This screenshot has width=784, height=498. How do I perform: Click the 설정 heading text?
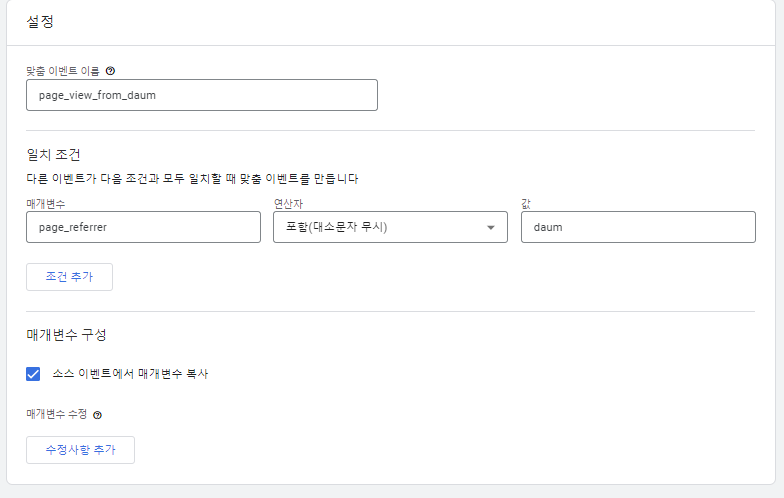click(40, 22)
